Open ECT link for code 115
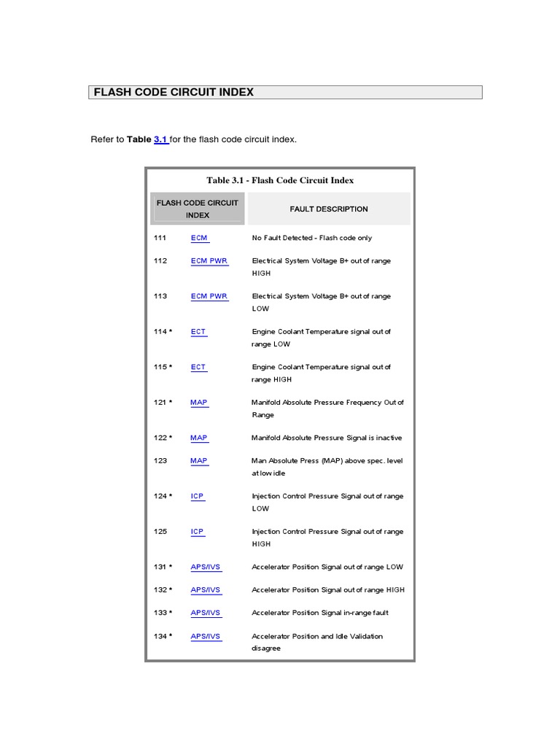The width and height of the screenshot is (560, 747). pos(198,367)
